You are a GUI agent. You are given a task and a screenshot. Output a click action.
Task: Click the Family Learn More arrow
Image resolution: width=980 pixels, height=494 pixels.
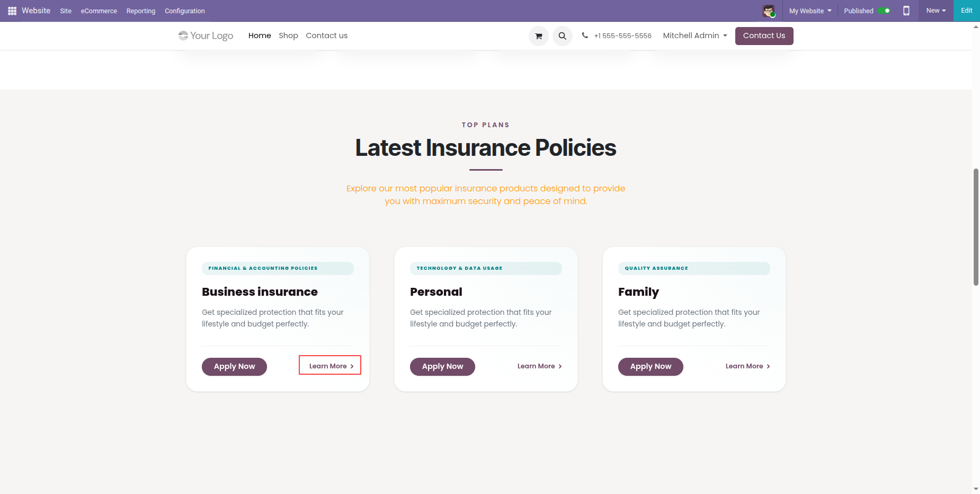coord(768,366)
